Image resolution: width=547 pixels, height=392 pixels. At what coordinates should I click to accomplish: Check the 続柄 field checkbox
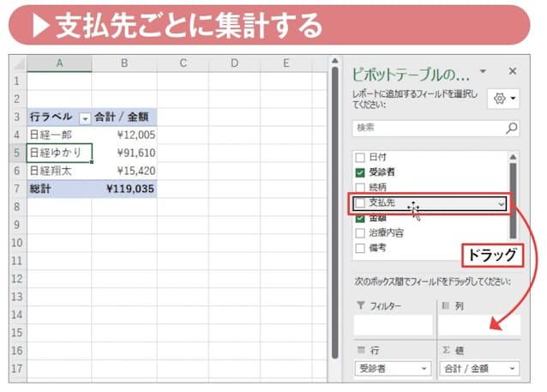pyautogui.click(x=360, y=188)
